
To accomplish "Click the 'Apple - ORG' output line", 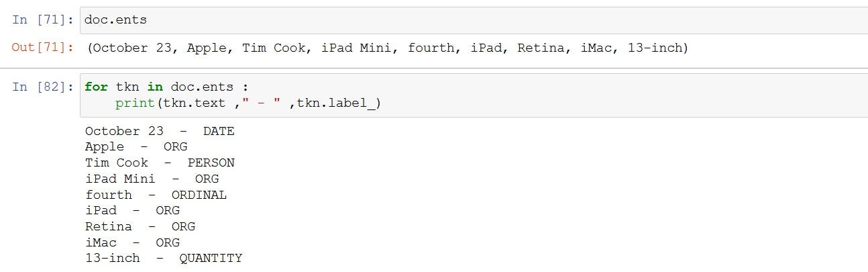I will coord(136,147).
